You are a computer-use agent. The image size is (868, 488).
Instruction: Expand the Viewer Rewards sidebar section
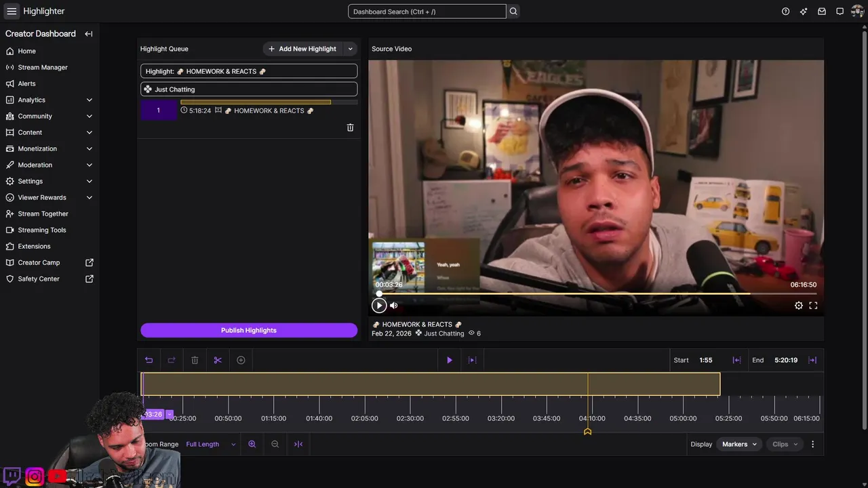tap(90, 197)
